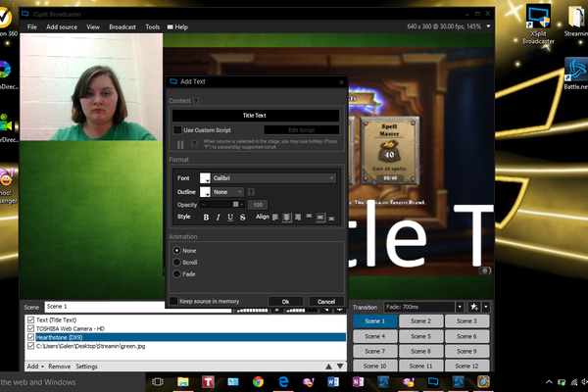The image size is (588, 392).
Task: Click the script pause button
Action: (180, 144)
